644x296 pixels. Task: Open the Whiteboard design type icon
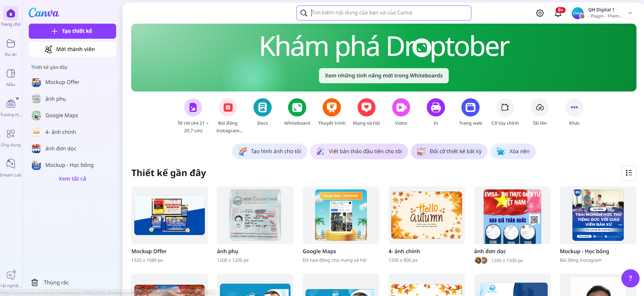pyautogui.click(x=297, y=108)
